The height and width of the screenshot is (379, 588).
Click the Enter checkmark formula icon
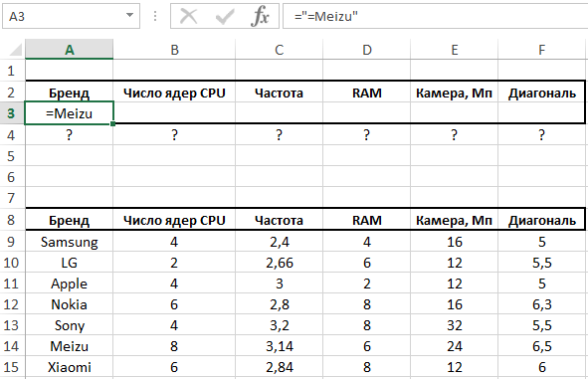point(225,17)
